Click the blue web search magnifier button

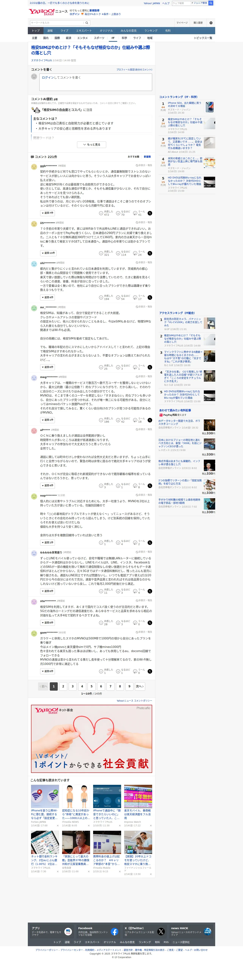tap(211, 3)
